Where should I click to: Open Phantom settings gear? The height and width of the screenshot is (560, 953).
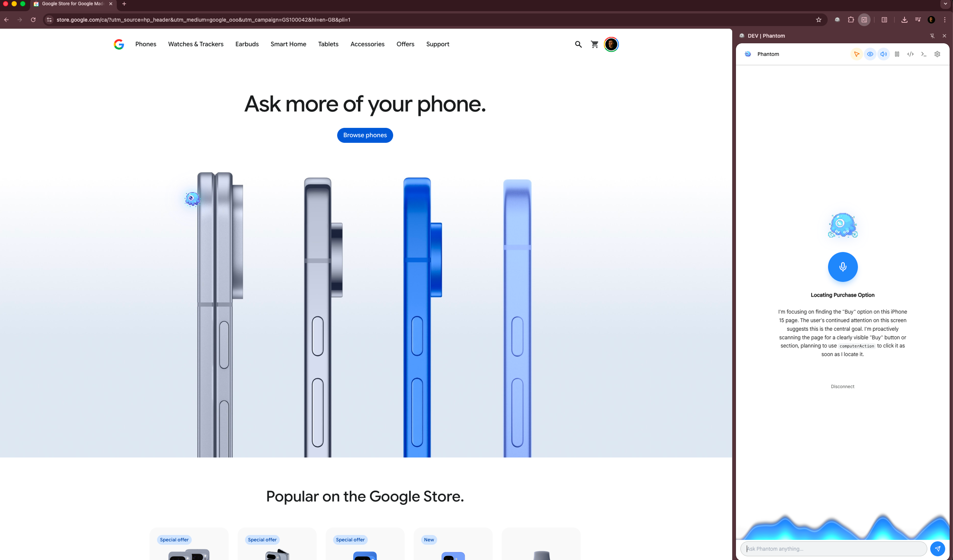pos(937,54)
